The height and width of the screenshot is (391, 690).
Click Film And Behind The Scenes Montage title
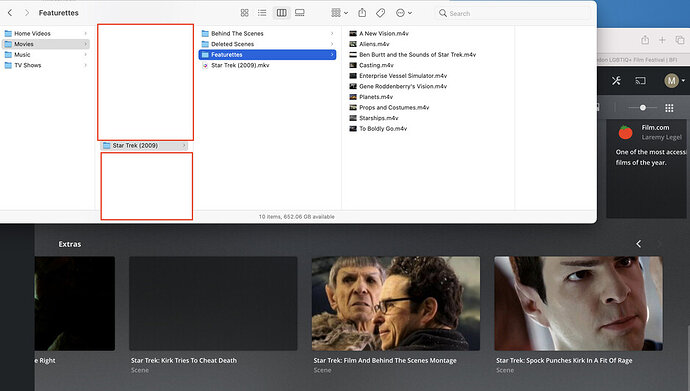(x=385, y=360)
